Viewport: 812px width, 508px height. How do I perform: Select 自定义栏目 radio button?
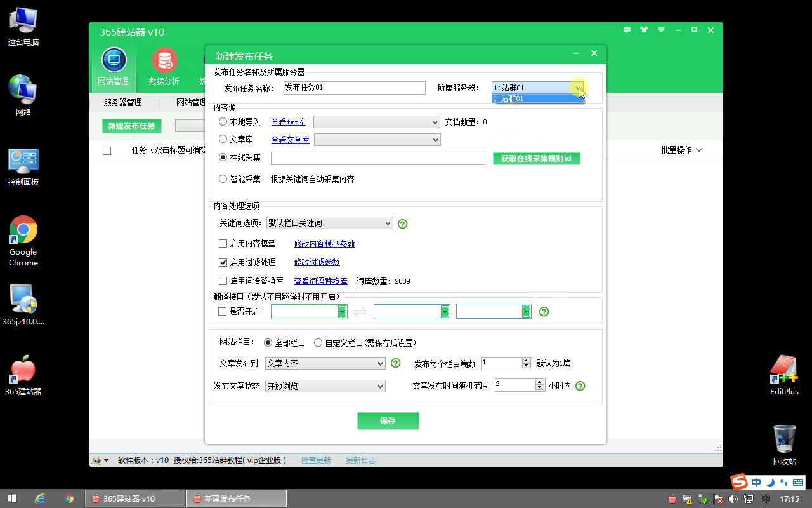318,343
